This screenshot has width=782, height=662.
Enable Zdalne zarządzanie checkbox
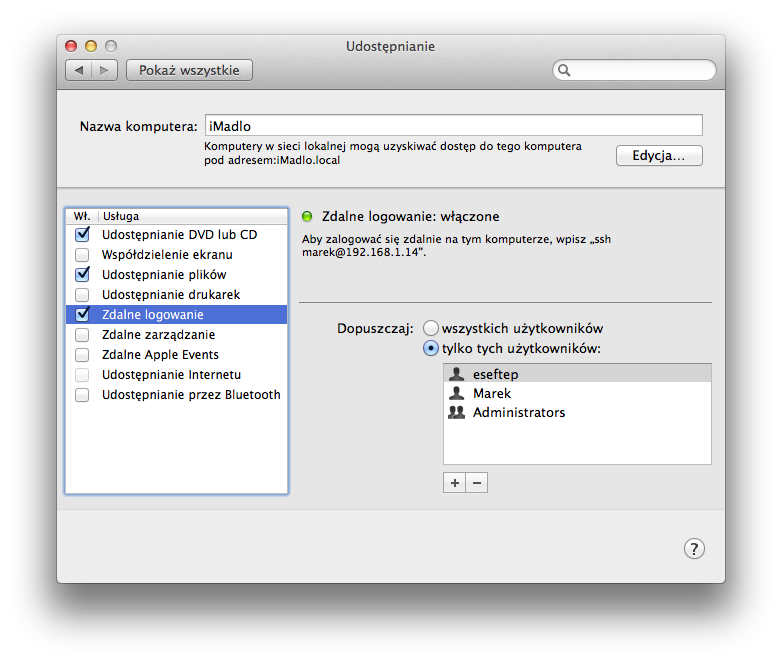click(x=82, y=335)
